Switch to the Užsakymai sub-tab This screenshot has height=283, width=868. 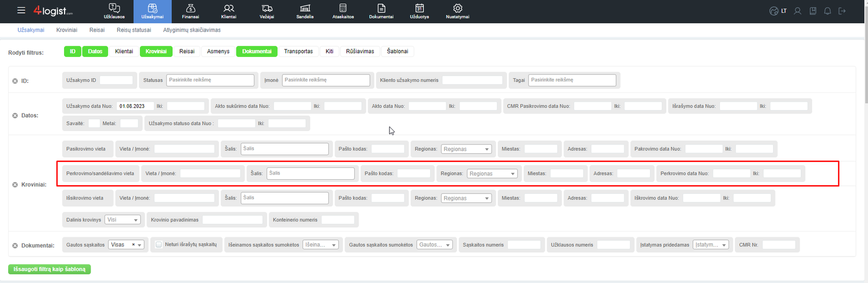pos(31,30)
